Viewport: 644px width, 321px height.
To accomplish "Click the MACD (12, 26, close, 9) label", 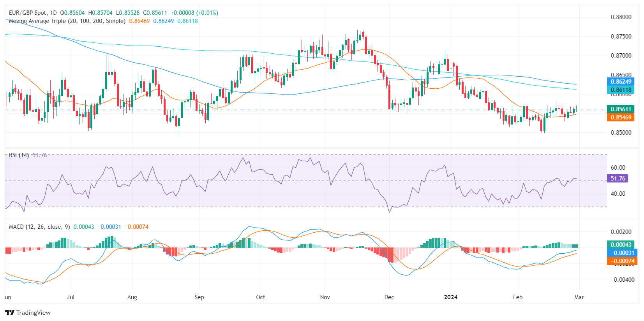I will (x=39, y=227).
